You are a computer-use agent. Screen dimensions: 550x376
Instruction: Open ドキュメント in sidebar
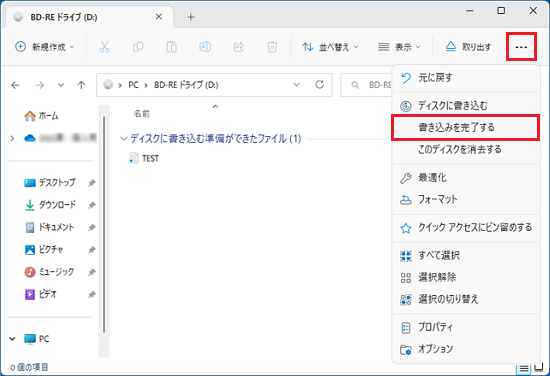coord(50,227)
